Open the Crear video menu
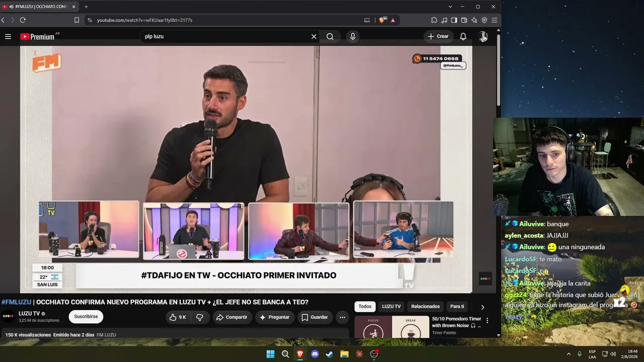Image resolution: width=644 pixels, height=362 pixels. [438, 37]
